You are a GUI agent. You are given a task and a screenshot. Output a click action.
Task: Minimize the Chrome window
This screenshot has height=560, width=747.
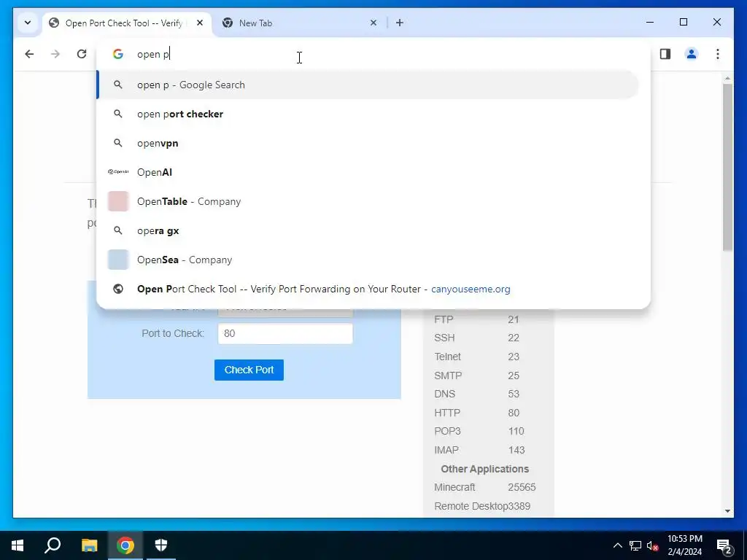pos(650,23)
